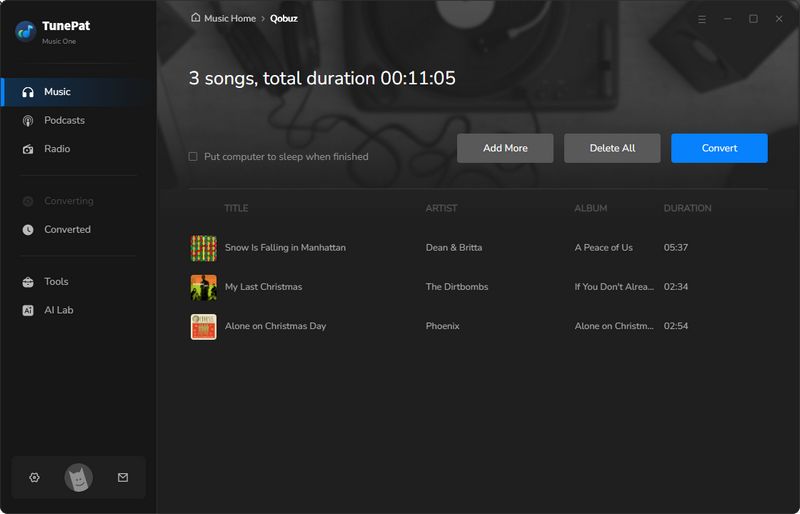
Task: Click the TunePat logo icon
Action: (25, 31)
